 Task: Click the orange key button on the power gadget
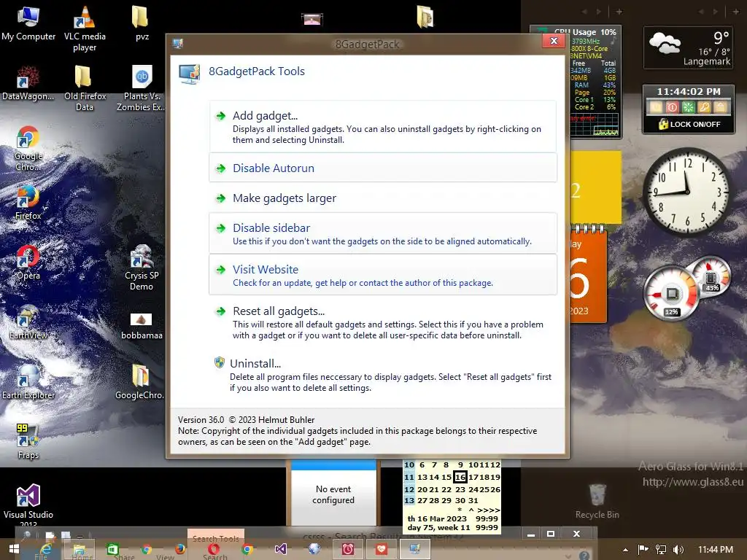coord(704,107)
